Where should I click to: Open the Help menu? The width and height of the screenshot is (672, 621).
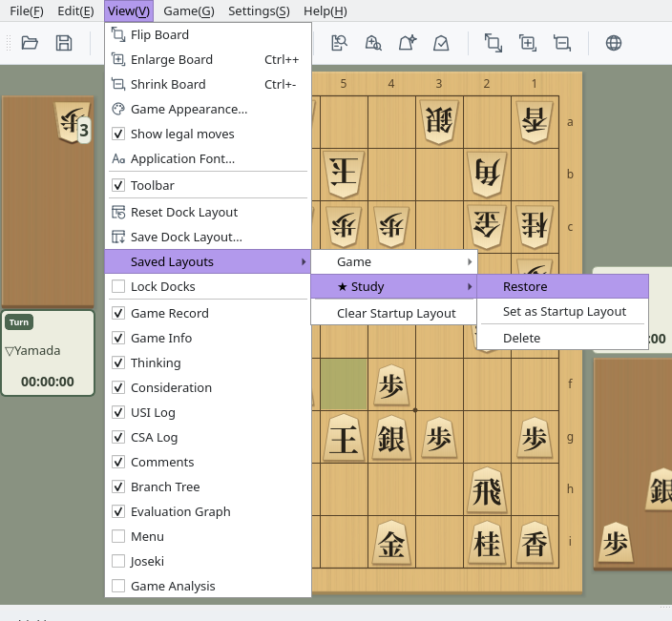click(x=325, y=11)
